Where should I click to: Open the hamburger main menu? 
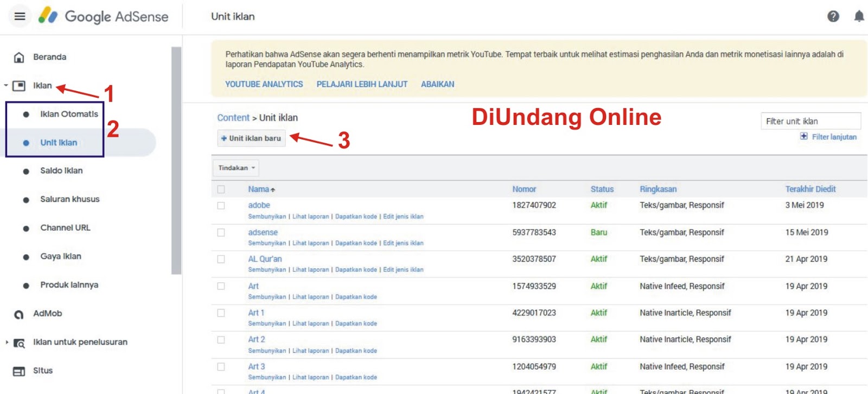tap(20, 16)
